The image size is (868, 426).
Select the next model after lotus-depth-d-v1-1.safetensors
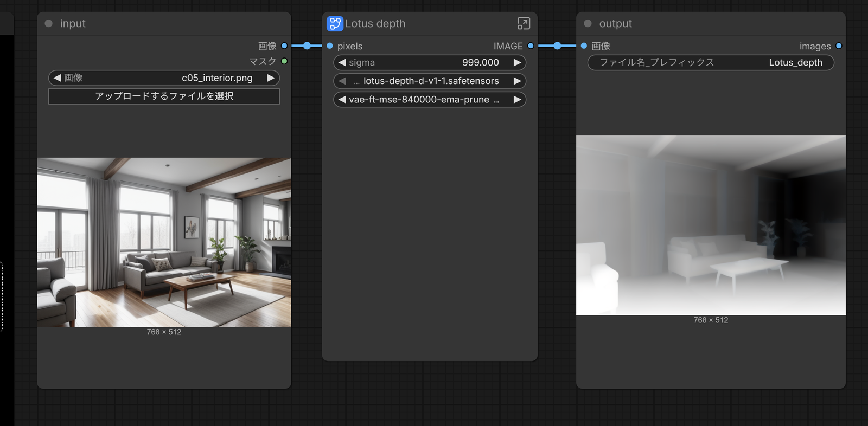pyautogui.click(x=517, y=81)
